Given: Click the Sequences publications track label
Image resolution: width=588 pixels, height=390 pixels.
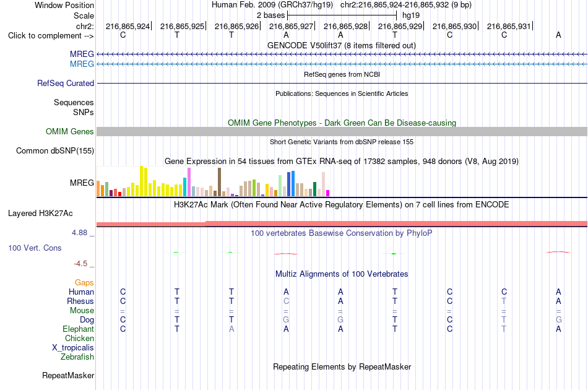Looking at the screenshot, I should coord(74,102).
